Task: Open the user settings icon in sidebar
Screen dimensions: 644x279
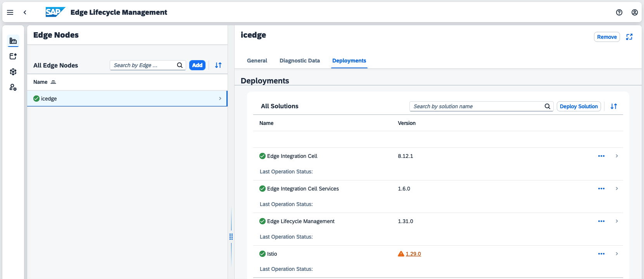Action: pyautogui.click(x=13, y=87)
